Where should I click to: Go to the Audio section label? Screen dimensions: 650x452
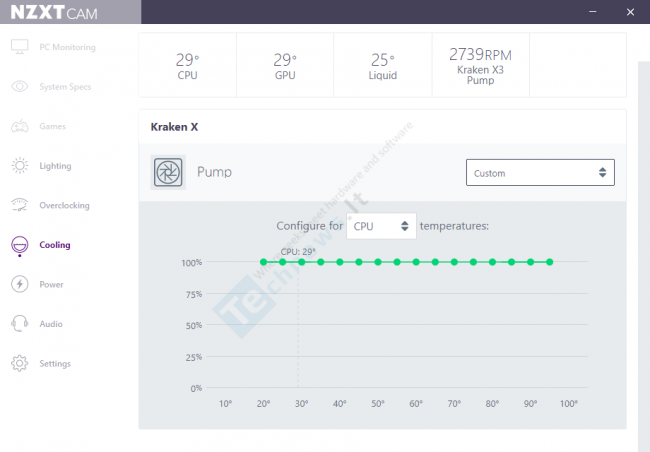pos(51,324)
